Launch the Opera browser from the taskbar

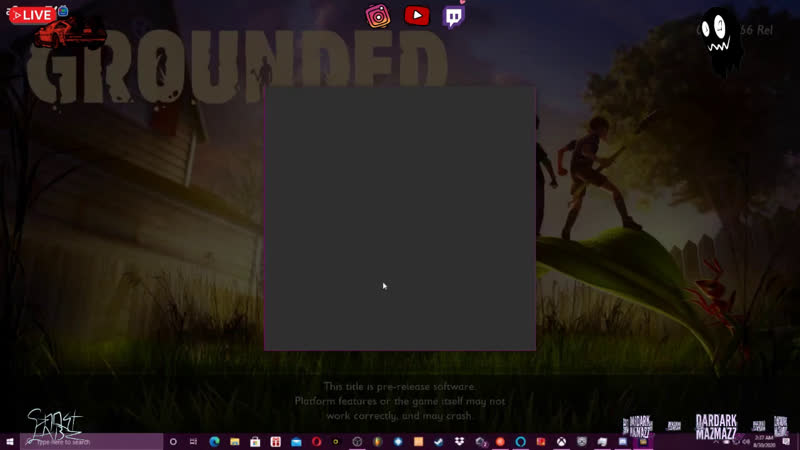[x=316, y=442]
